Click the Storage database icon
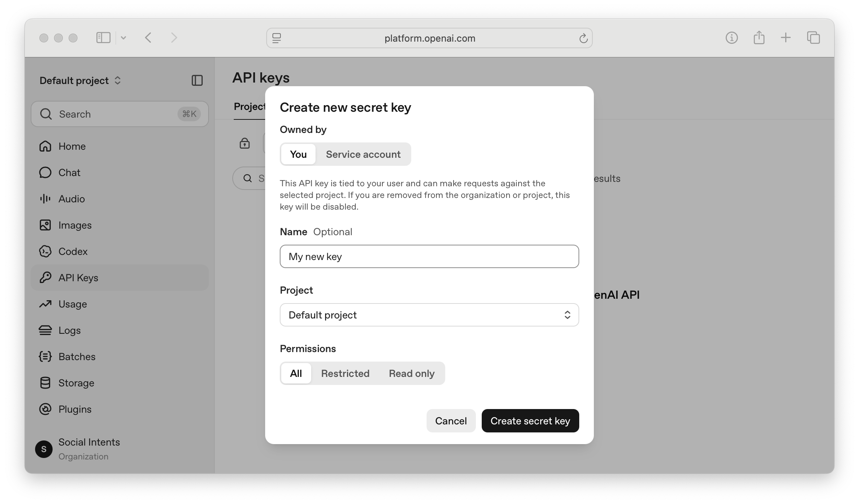Image resolution: width=859 pixels, height=504 pixels. tap(45, 383)
